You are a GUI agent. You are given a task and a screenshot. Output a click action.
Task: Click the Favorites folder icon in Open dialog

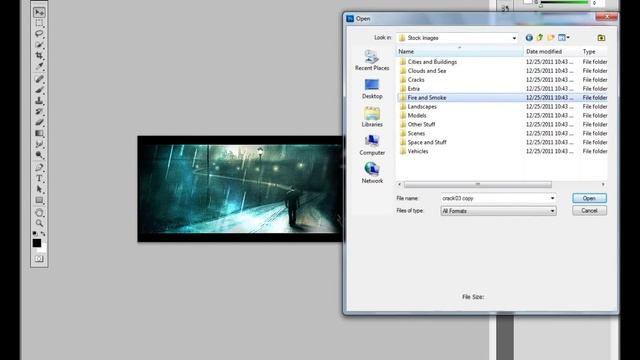coord(601,38)
